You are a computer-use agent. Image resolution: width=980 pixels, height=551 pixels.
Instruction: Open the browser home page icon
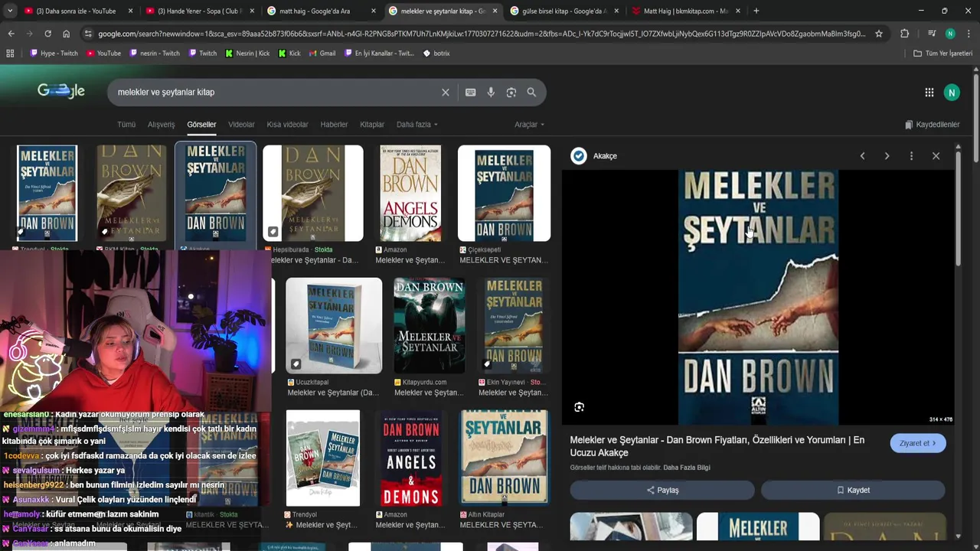66,34
